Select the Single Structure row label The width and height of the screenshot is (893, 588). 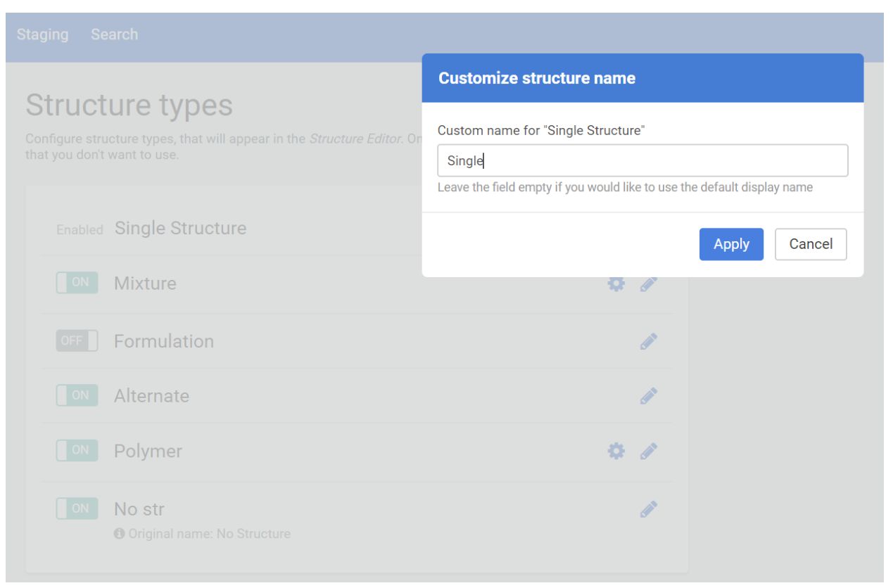coord(180,229)
